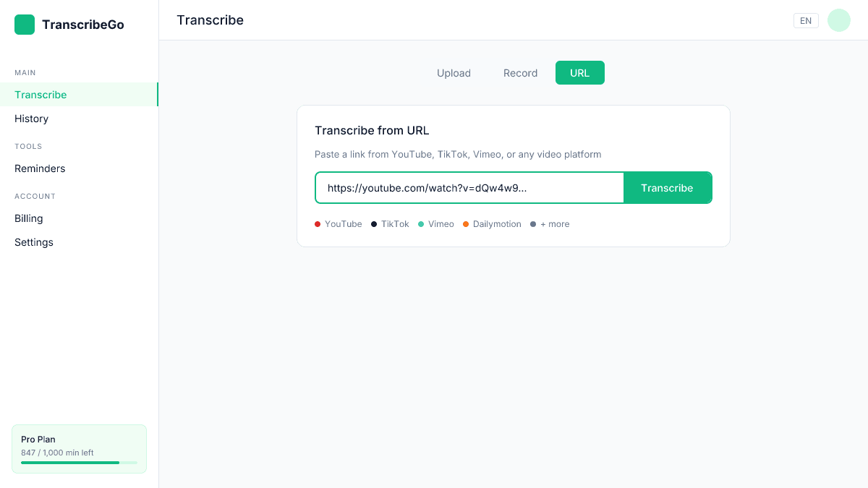Click the TranscribeGo logo icon

[x=24, y=24]
